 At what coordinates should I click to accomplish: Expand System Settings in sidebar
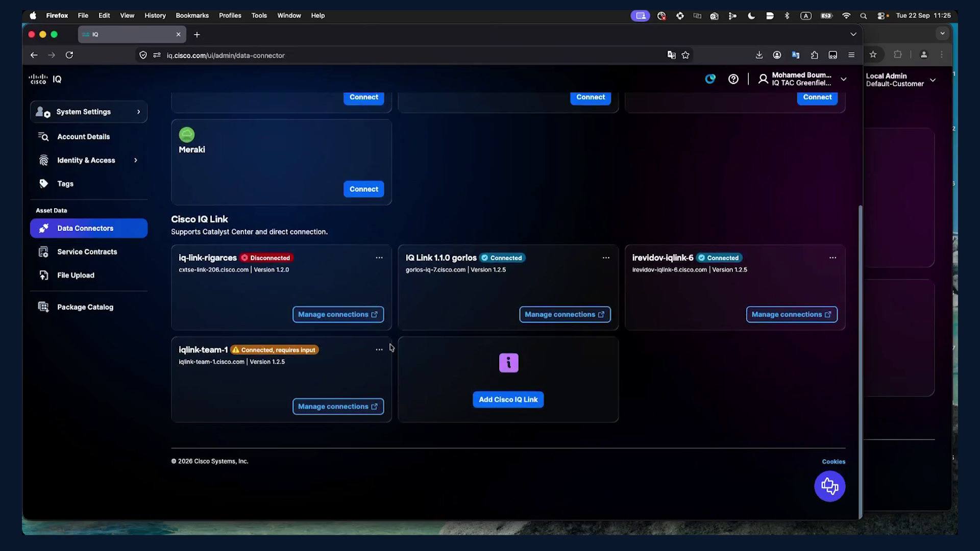click(89, 112)
